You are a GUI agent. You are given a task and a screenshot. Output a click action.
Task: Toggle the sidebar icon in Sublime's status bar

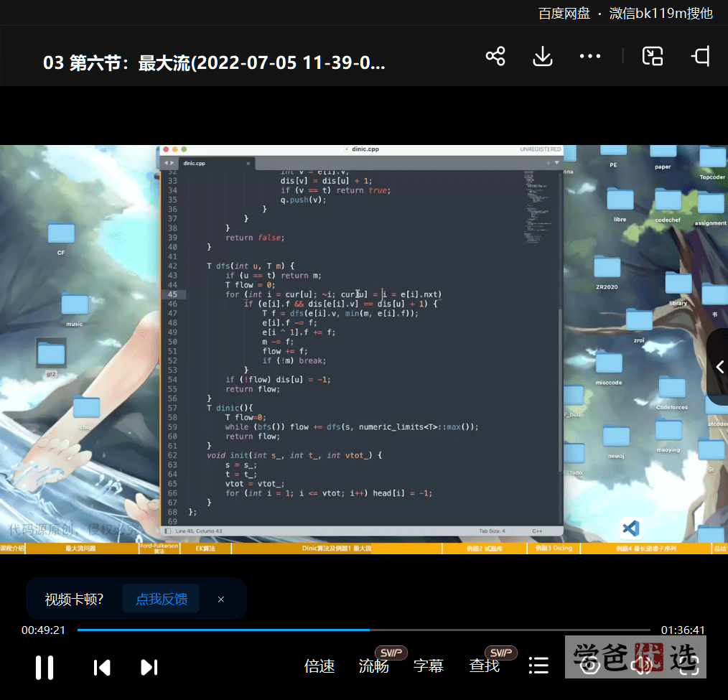[x=167, y=531]
